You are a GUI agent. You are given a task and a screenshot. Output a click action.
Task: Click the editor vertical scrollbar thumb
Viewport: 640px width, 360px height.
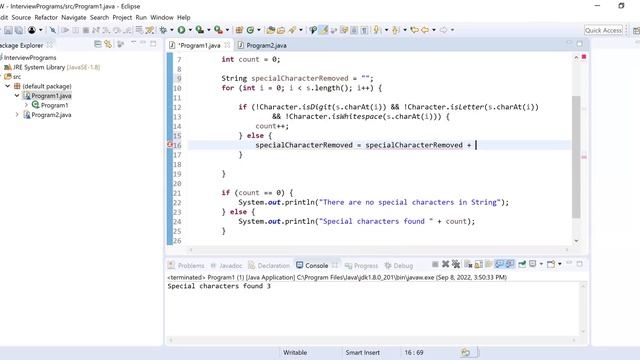point(576,157)
